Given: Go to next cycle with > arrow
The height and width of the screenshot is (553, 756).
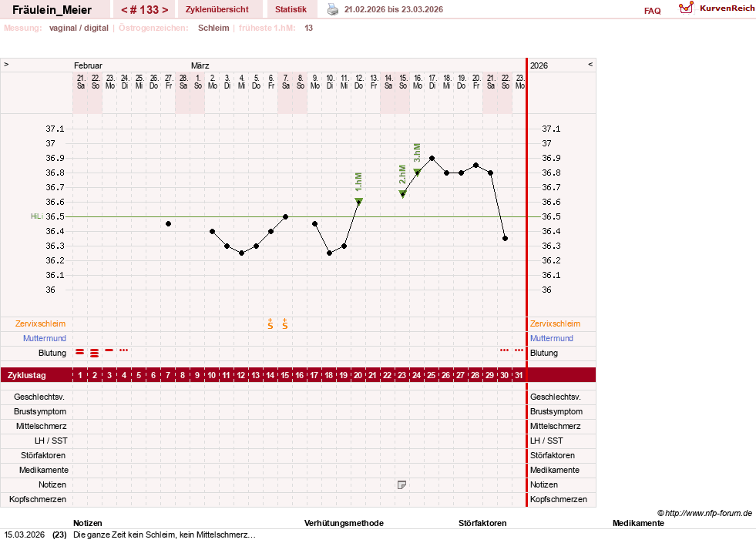Looking at the screenshot, I should [x=165, y=10].
